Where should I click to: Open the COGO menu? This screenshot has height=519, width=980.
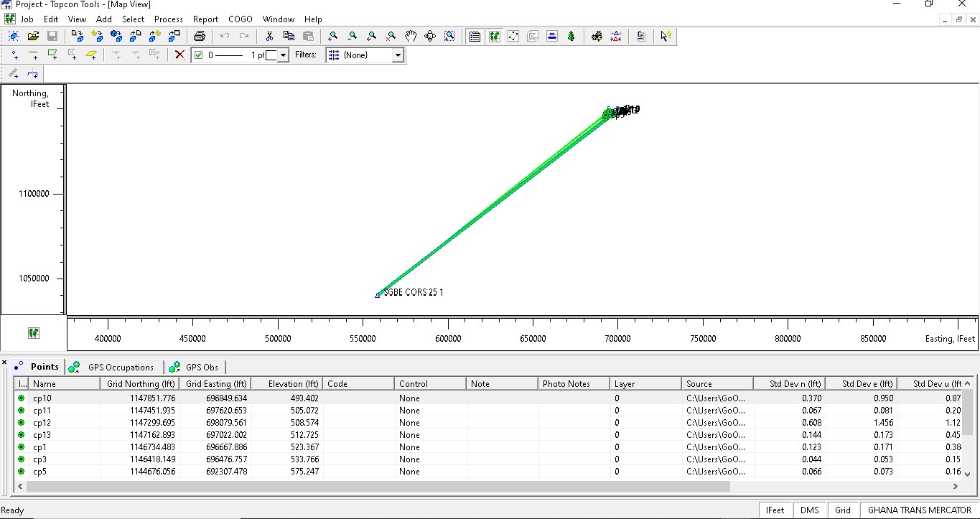(241, 19)
